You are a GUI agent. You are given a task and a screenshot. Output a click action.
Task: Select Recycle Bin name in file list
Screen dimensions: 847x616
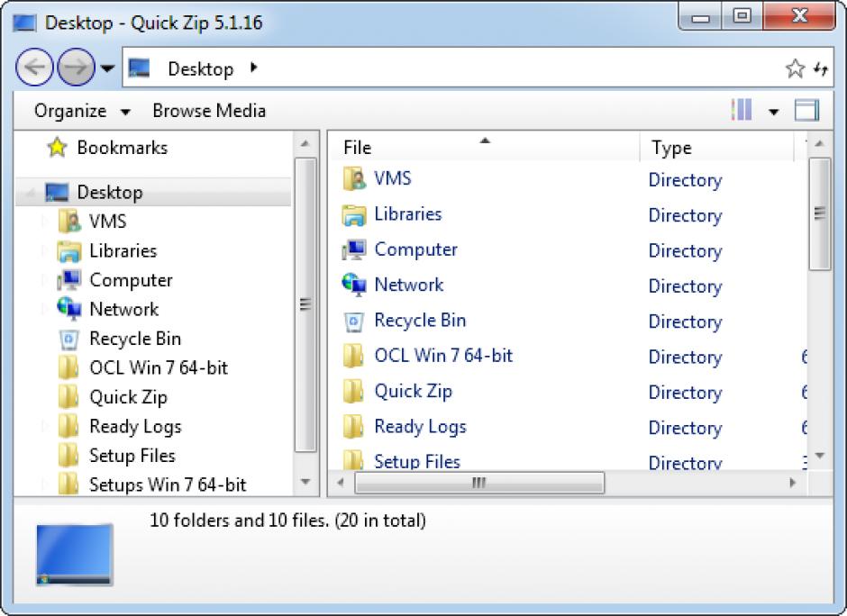click(x=420, y=320)
